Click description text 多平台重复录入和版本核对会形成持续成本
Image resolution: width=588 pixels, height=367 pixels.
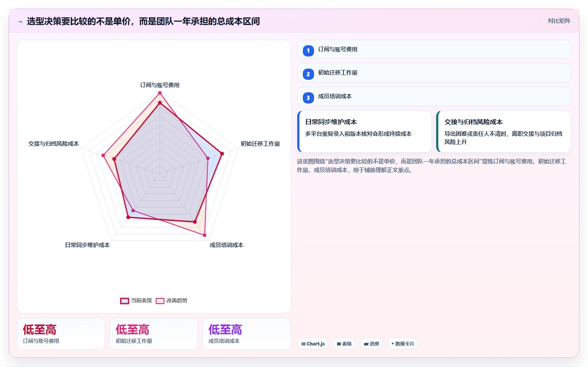[358, 134]
